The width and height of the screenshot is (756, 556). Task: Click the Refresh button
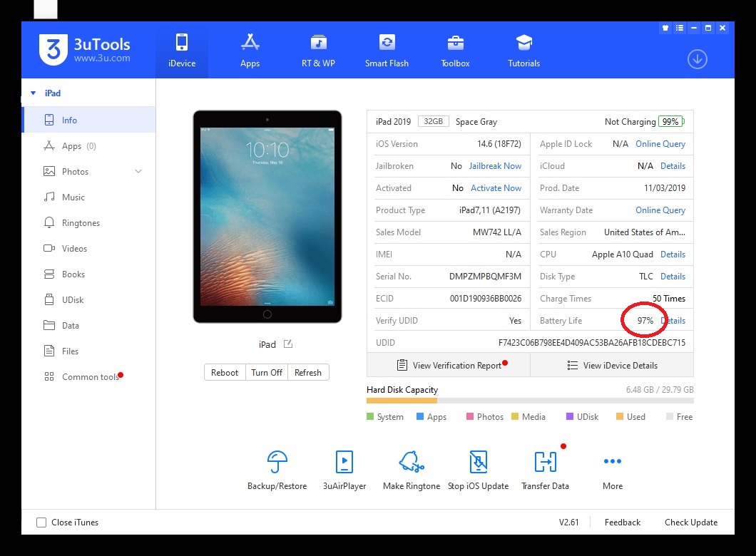point(308,372)
